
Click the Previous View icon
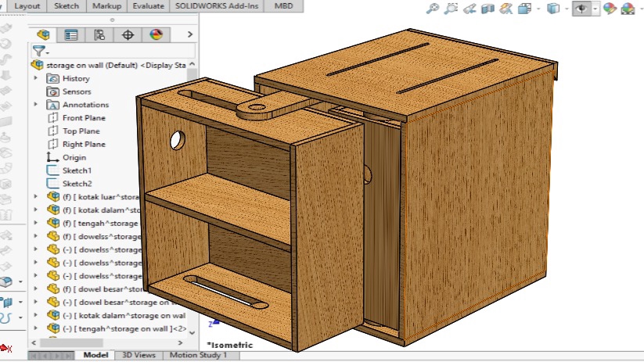tap(470, 9)
